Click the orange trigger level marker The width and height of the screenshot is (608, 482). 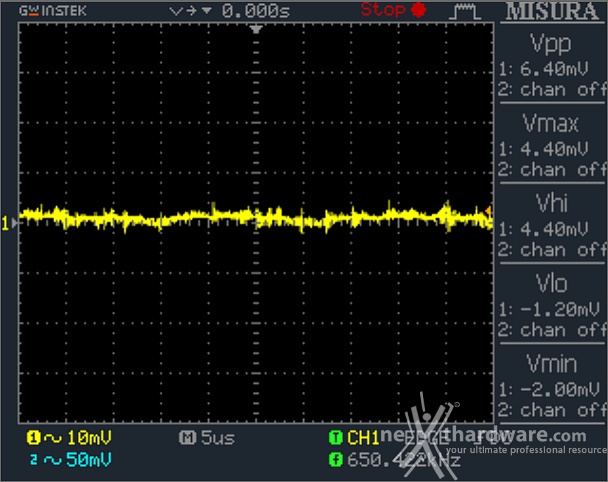click(x=489, y=211)
